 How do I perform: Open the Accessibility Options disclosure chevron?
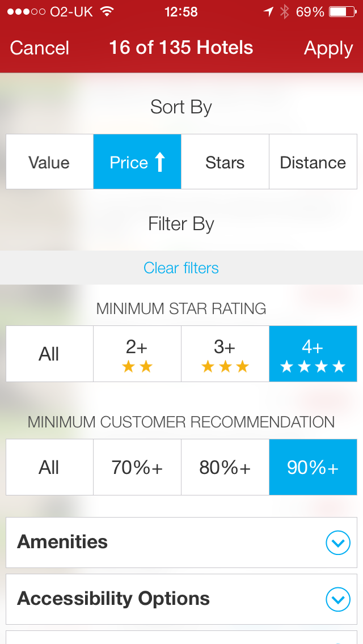[x=337, y=599]
